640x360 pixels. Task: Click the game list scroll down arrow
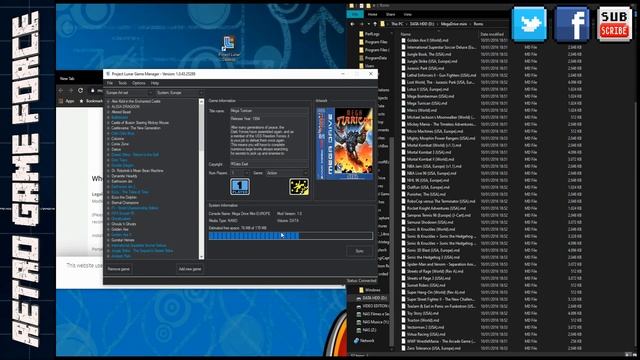coord(201,257)
